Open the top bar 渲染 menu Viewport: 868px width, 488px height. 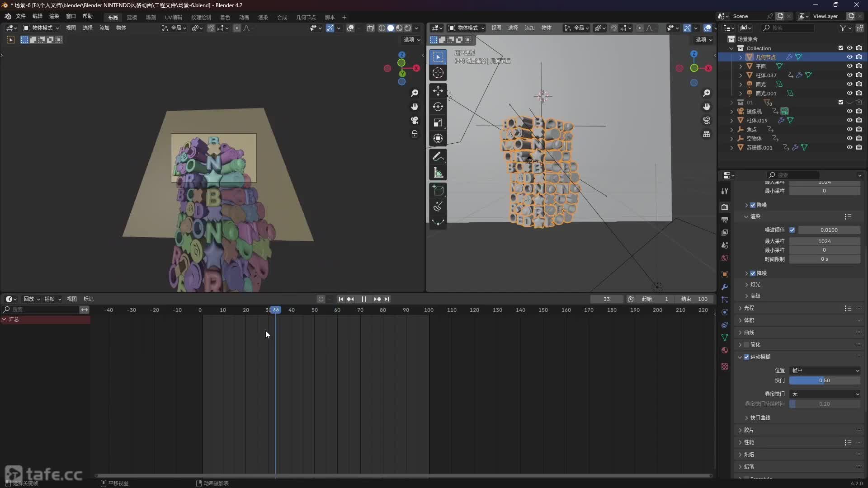[54, 16]
